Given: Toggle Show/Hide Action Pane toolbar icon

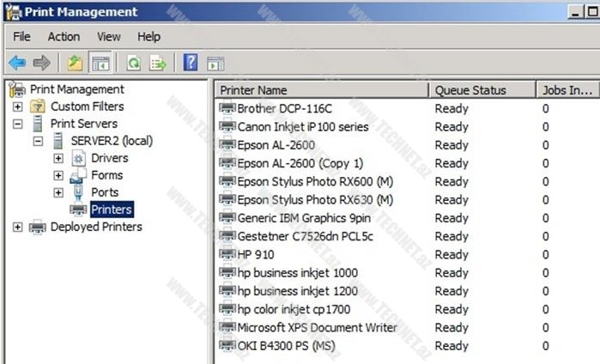Looking at the screenshot, I should [x=215, y=63].
